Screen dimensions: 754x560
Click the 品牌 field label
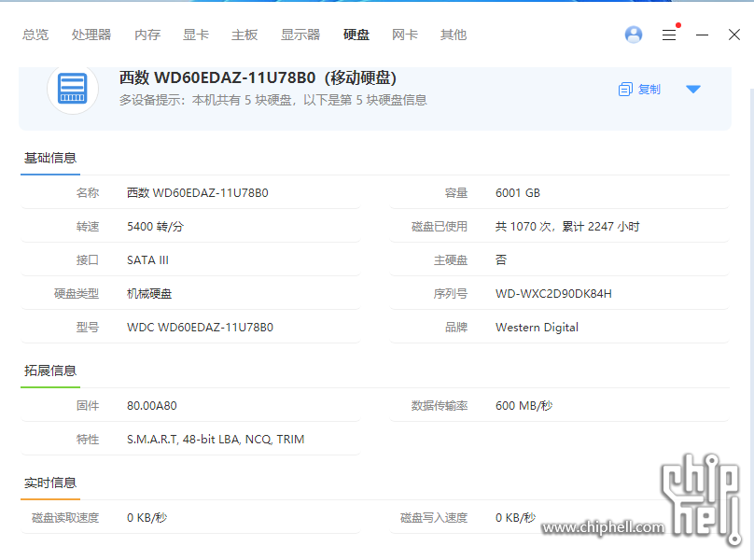tap(456, 328)
